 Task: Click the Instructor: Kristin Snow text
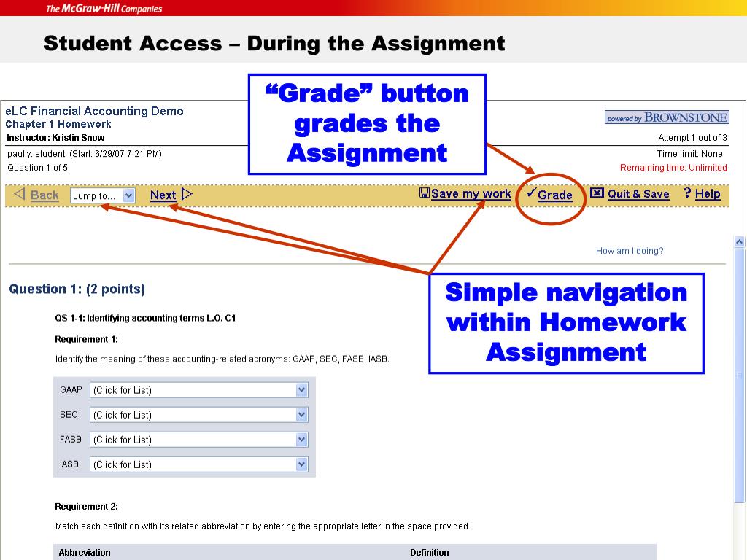coord(55,138)
